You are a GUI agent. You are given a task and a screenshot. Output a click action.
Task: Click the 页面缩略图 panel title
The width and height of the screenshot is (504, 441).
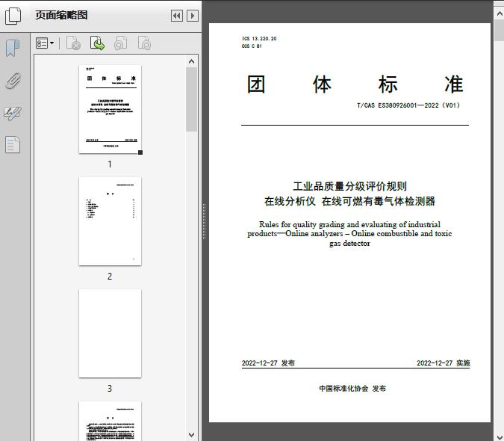pyautogui.click(x=61, y=15)
